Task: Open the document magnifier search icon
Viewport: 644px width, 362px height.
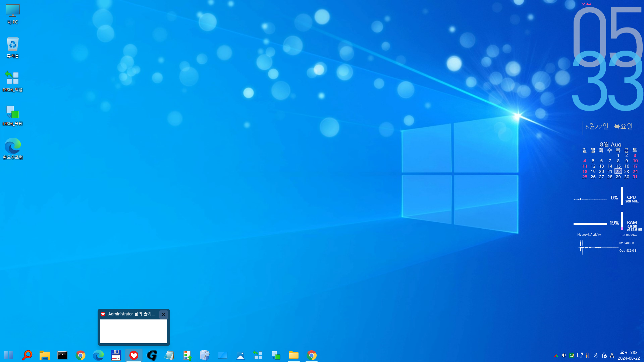Action: 205,355
